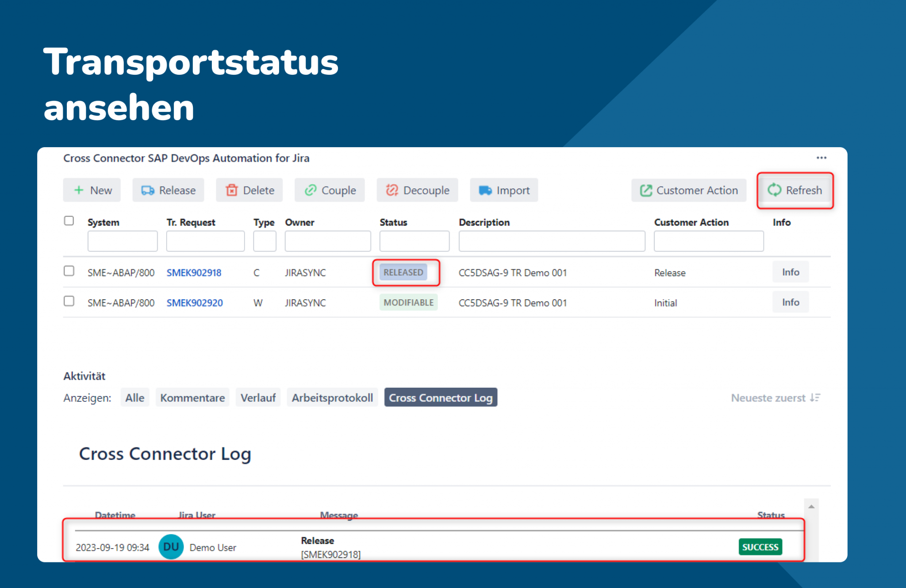This screenshot has height=588, width=906.
Task: Click the Status column header
Action: pyautogui.click(x=393, y=222)
